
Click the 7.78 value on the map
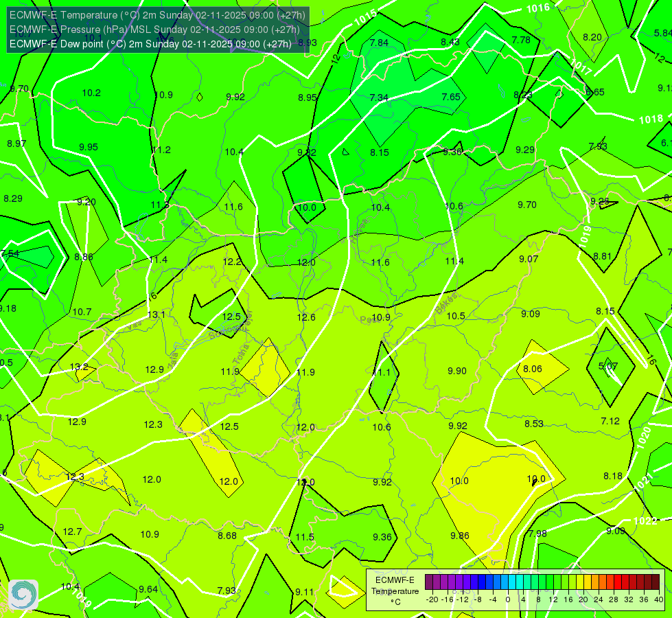pos(521,40)
